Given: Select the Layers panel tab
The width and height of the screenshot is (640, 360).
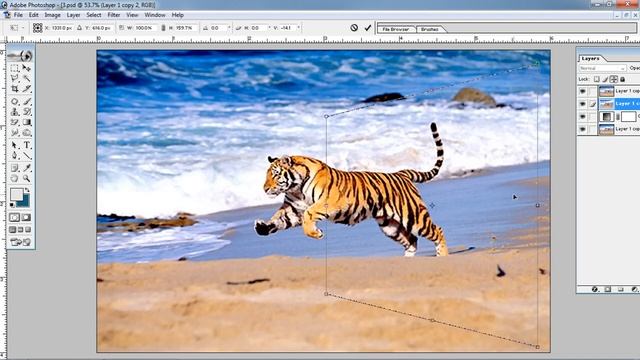Looking at the screenshot, I should [x=591, y=59].
